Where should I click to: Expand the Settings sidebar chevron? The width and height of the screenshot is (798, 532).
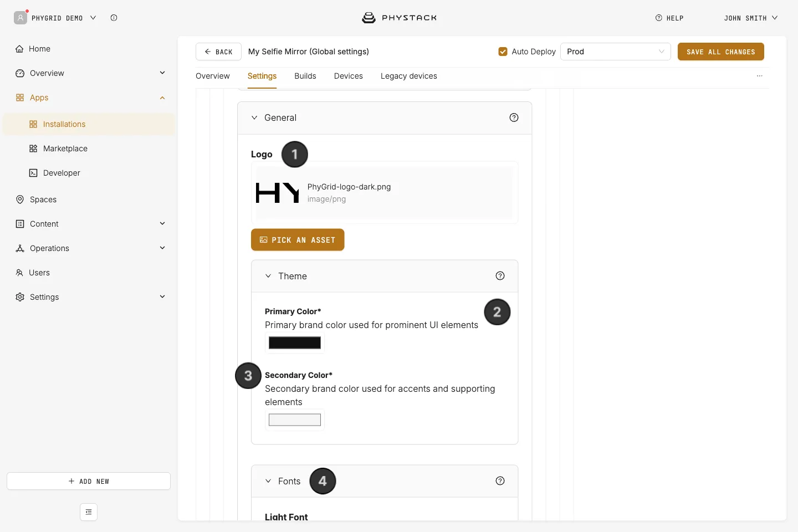point(162,296)
